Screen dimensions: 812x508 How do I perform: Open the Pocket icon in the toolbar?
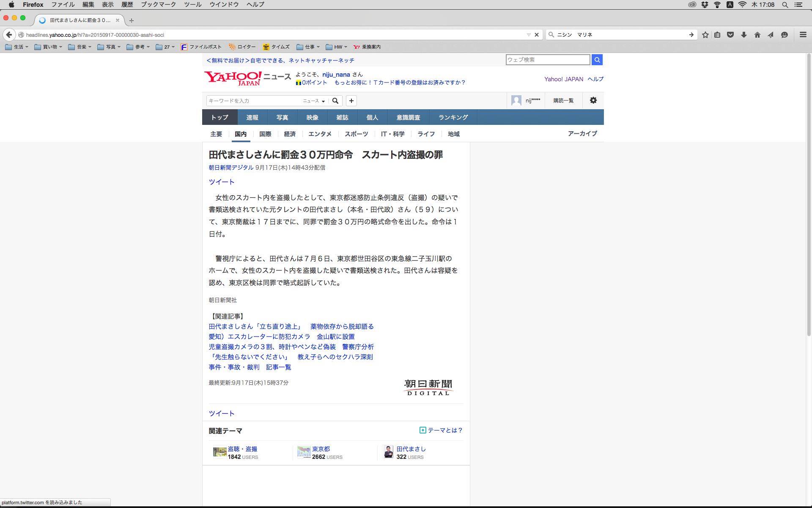tap(730, 35)
